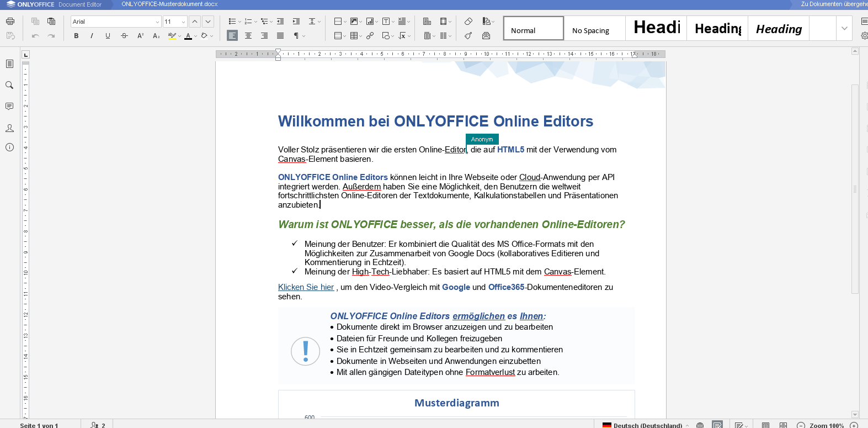868x428 pixels.
Task: Insert a chart into the document
Action: point(370,22)
